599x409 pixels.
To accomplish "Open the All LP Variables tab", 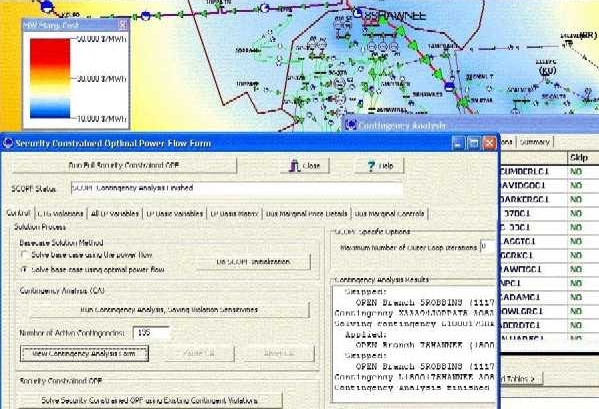I will coord(115,213).
